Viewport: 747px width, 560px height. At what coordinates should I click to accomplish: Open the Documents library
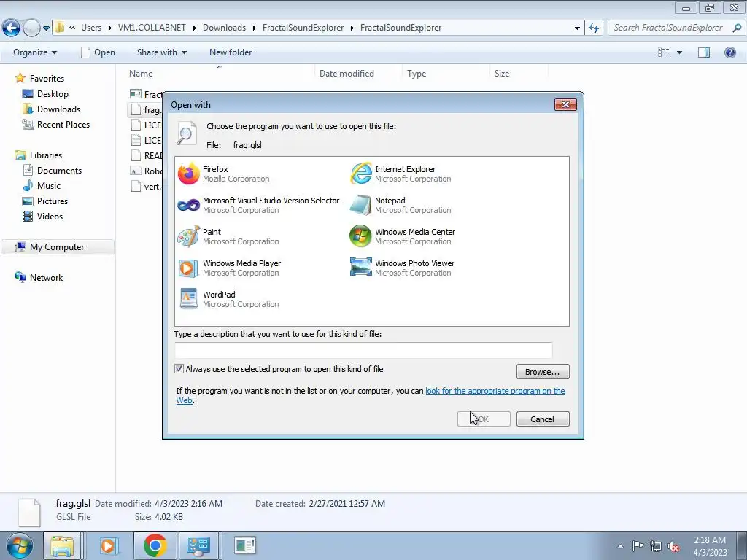53,171
